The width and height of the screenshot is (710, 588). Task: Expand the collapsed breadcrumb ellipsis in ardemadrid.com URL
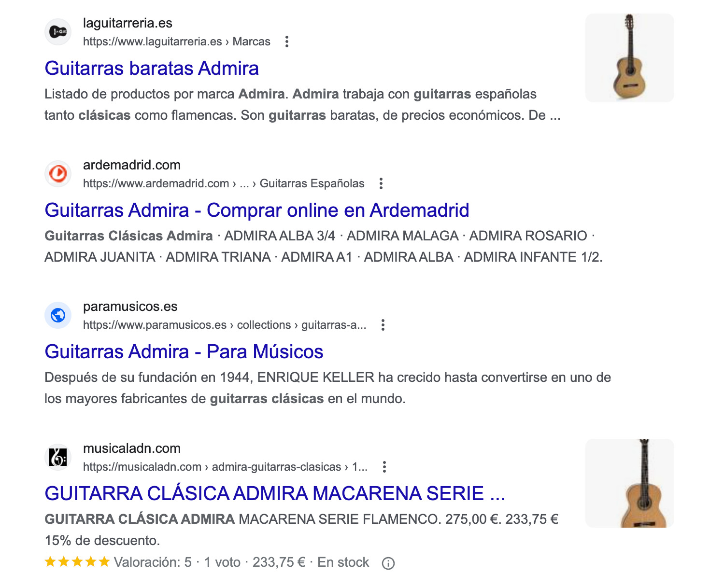244,183
